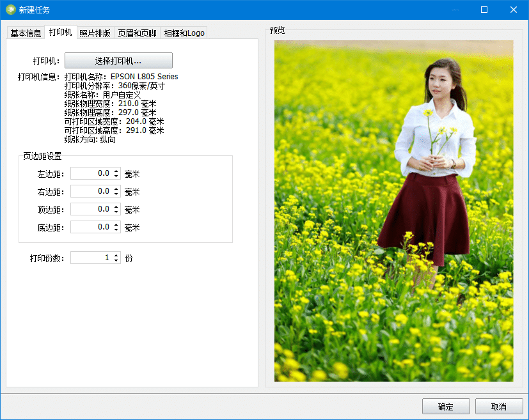This screenshot has width=529, height=420.
Task: Click the 选择打印机 button
Action: coord(119,60)
